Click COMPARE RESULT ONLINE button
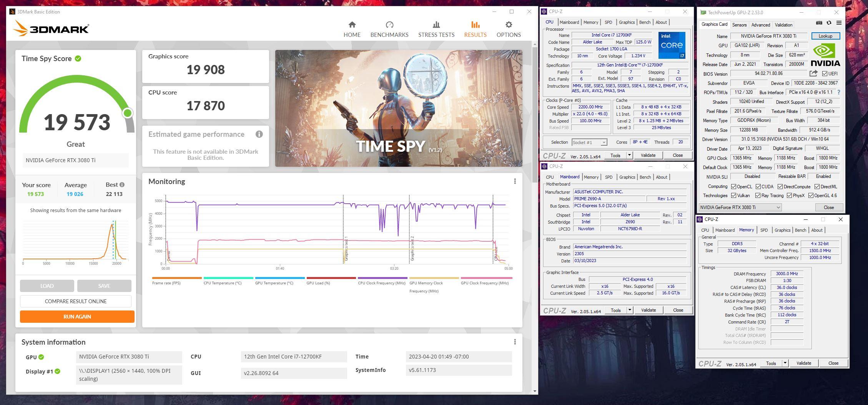The height and width of the screenshot is (405, 868). (x=76, y=301)
